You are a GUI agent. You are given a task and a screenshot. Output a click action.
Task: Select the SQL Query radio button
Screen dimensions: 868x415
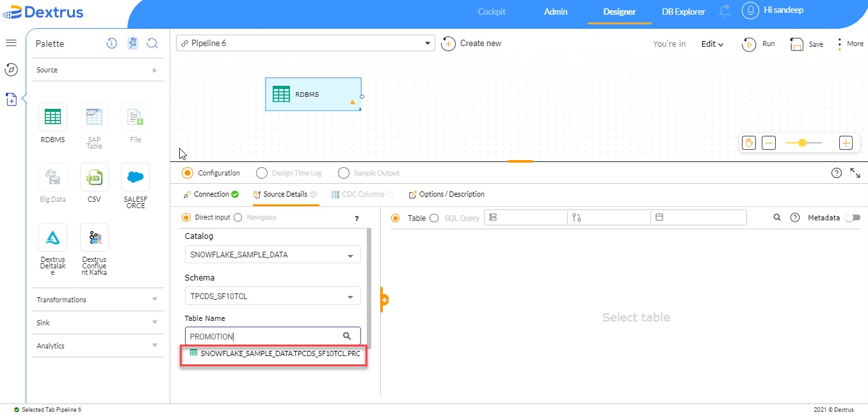pos(434,218)
